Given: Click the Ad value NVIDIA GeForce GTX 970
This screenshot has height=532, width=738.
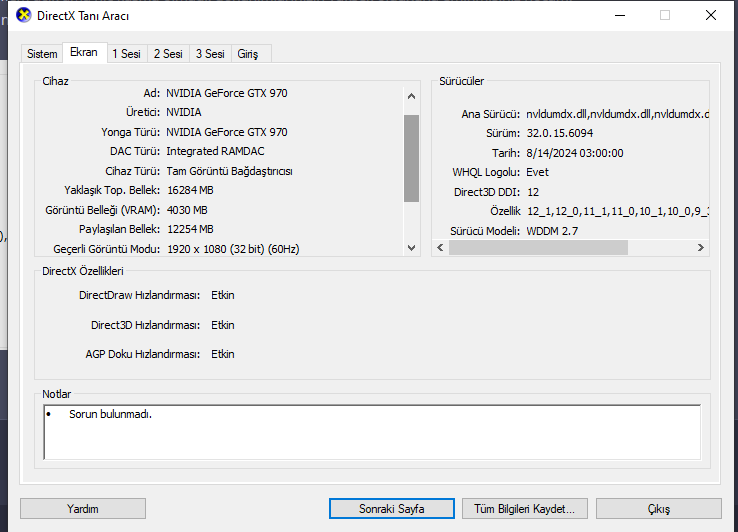Looking at the screenshot, I should point(227,93).
